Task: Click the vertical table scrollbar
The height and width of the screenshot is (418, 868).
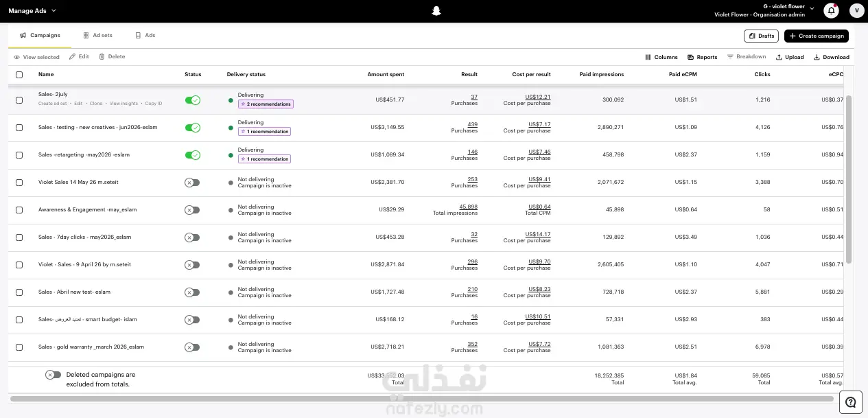Action: [848, 178]
